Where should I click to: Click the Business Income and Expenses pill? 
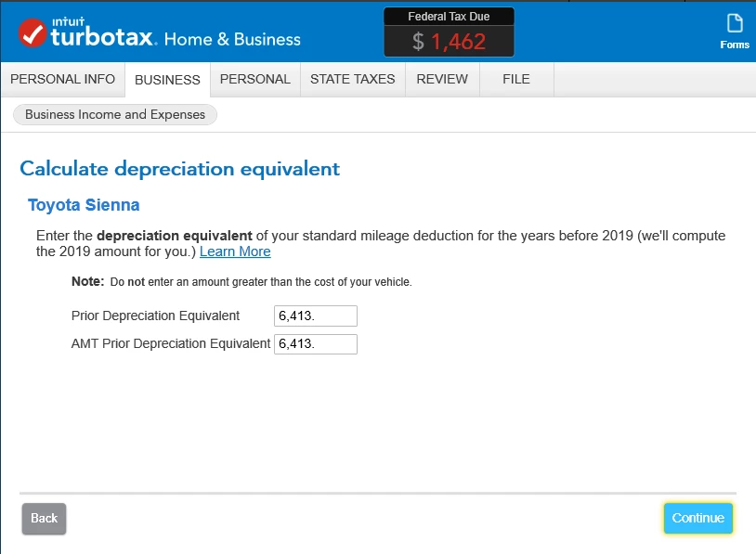coord(115,115)
